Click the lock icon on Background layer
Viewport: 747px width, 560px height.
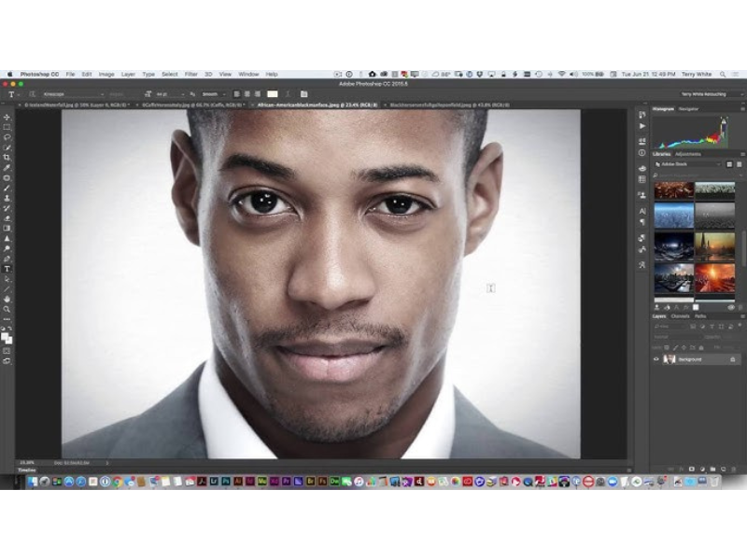(x=732, y=359)
